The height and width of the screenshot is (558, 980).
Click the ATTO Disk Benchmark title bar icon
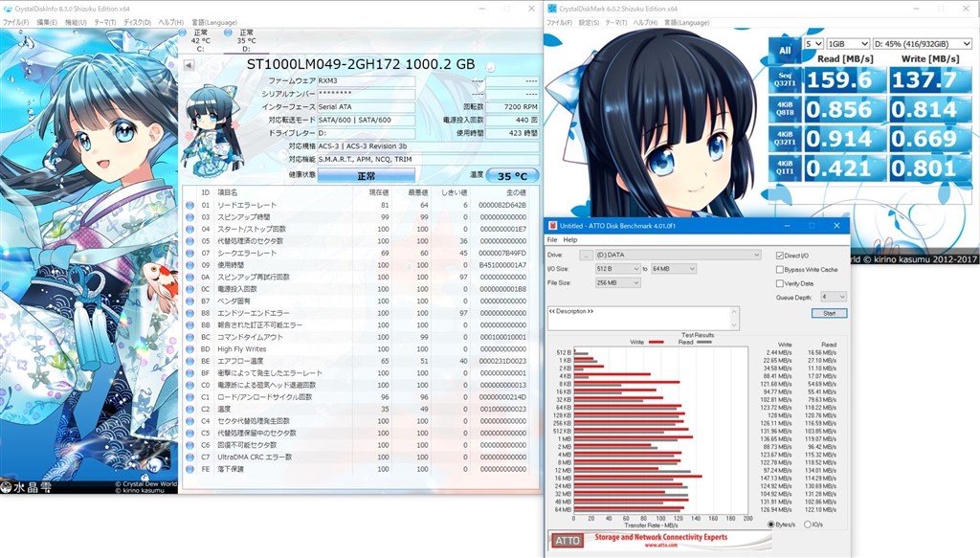(x=552, y=226)
